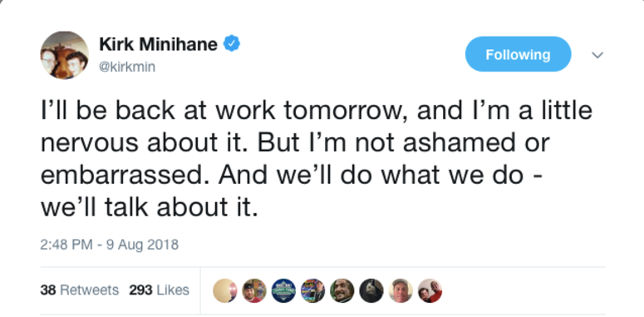The width and height of the screenshot is (644, 317).
Task: Open the mustached man on green avatar
Action: click(x=342, y=290)
